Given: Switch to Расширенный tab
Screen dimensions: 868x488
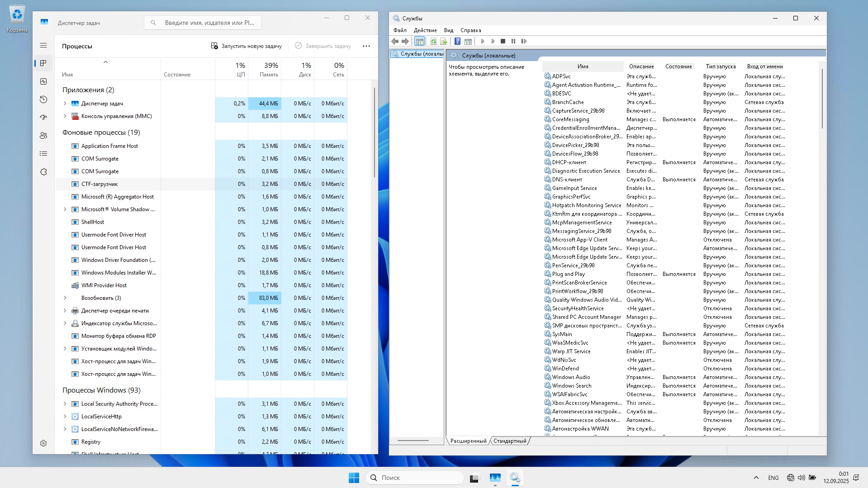Looking at the screenshot, I should pos(469,441).
